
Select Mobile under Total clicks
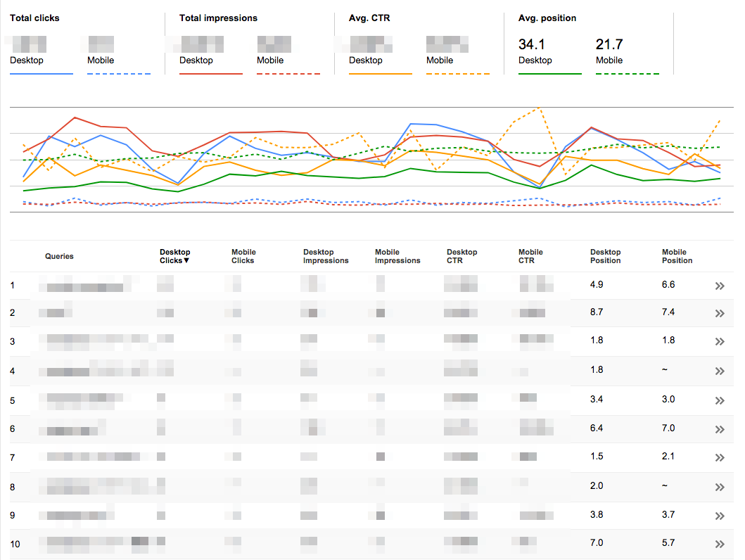[x=101, y=61]
